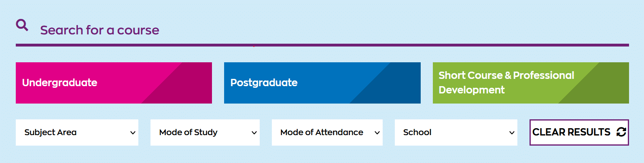Image resolution: width=644 pixels, height=163 pixels.
Task: Click the refresh arrows icon beside Clear Results
Action: 621,132
